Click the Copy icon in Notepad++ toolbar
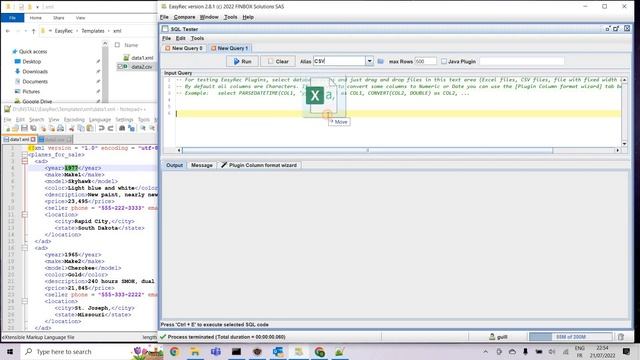Screen dimensions: 640x360 (81, 129)
